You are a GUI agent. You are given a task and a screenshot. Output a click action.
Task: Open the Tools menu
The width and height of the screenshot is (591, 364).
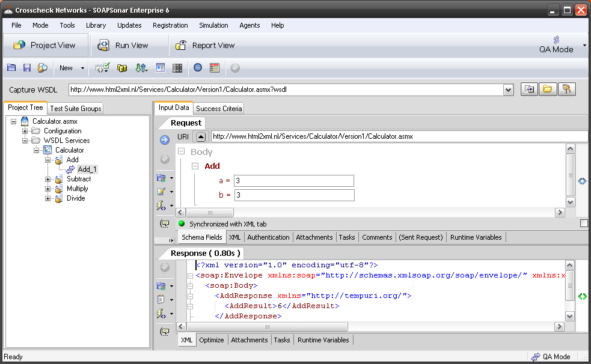(67, 25)
